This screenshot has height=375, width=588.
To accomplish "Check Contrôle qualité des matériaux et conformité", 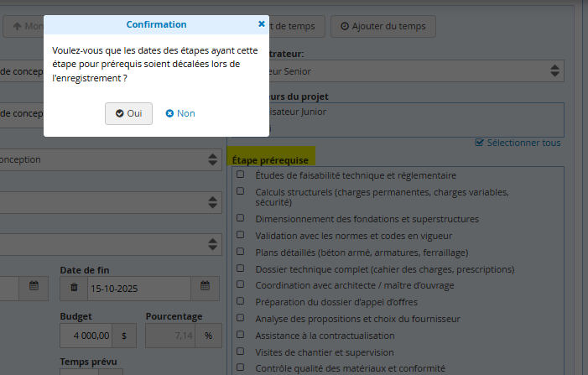I will (x=241, y=367).
